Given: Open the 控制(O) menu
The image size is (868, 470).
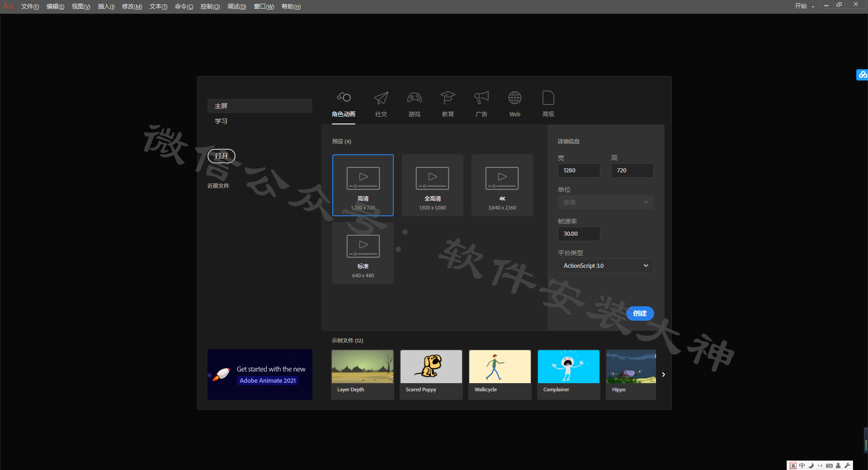Looking at the screenshot, I should pyautogui.click(x=210, y=6).
